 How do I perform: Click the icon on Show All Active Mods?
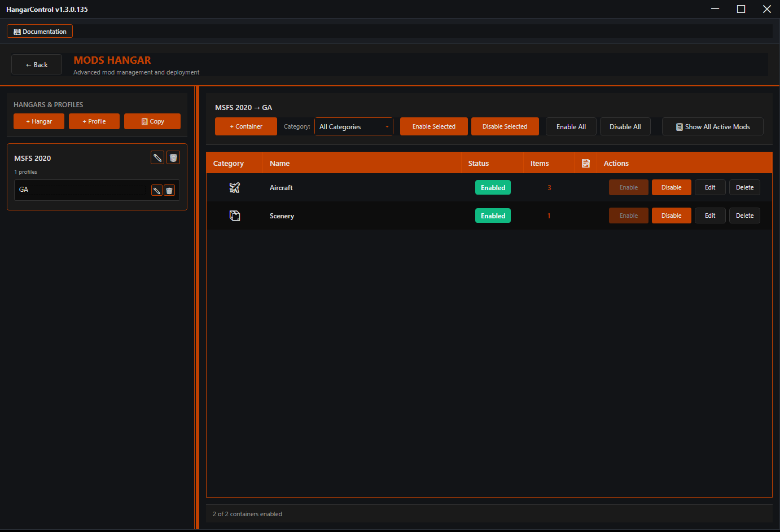(x=679, y=126)
